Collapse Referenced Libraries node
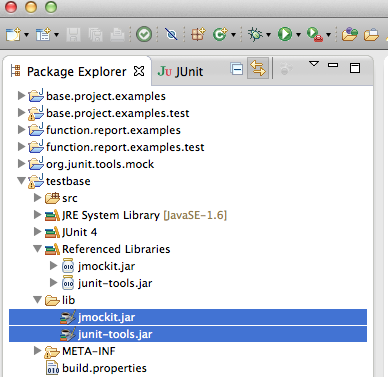Viewport: 388px width, 377px height. pyautogui.click(x=37, y=249)
